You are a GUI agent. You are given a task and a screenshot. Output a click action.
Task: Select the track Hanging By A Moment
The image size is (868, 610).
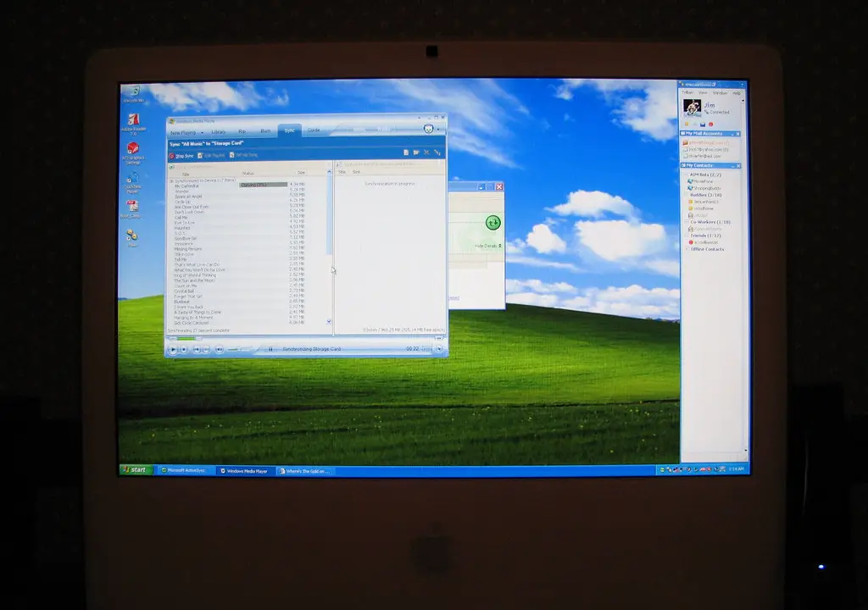pos(194,317)
